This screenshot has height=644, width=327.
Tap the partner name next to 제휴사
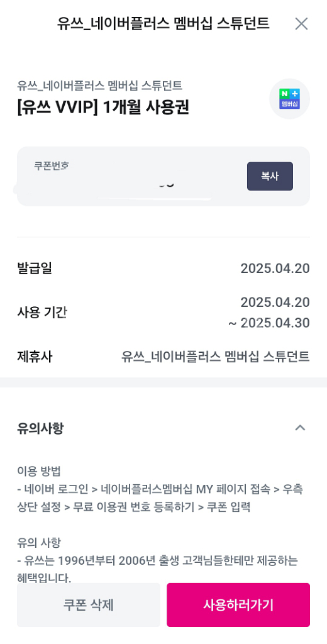pos(215,357)
